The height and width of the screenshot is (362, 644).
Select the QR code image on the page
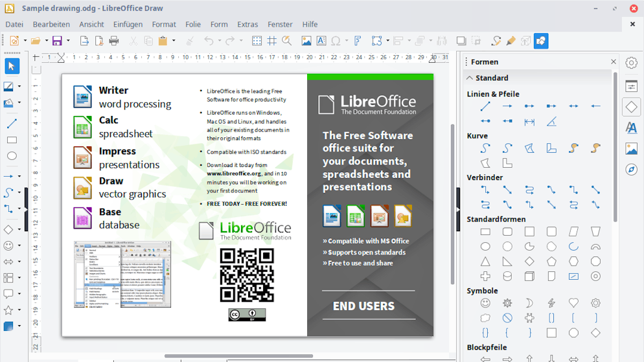[x=247, y=275]
